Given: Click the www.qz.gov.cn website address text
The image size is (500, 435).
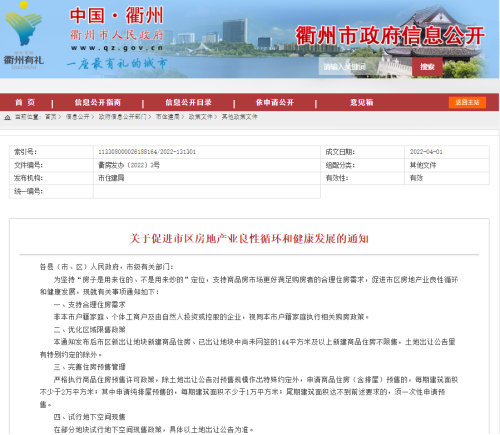Looking at the screenshot, I should (117, 48).
